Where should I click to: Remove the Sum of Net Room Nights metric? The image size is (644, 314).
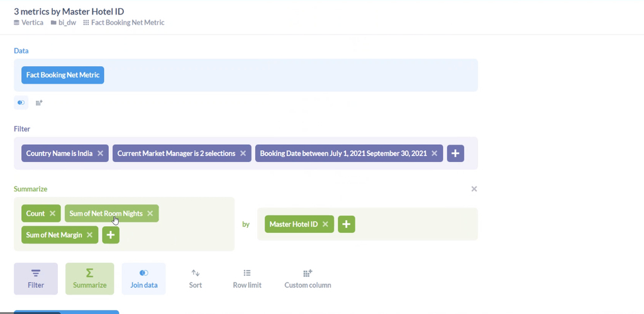(x=150, y=213)
